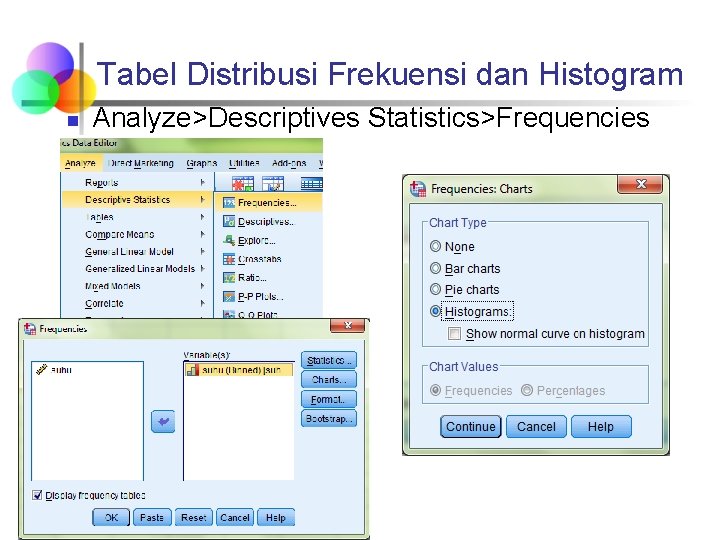This screenshot has width=720, height=540.
Task: Click OK in Frequencies dialog
Action: point(111,518)
